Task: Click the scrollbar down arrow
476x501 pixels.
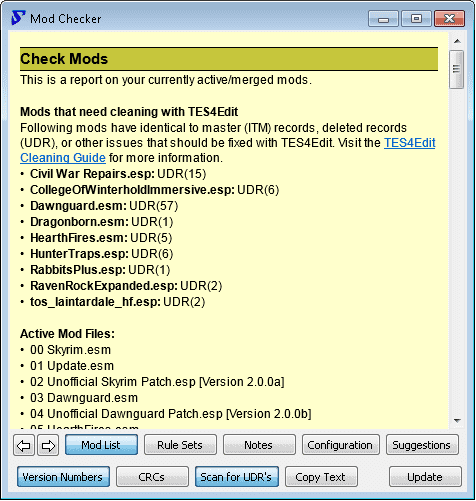Action: point(457,421)
